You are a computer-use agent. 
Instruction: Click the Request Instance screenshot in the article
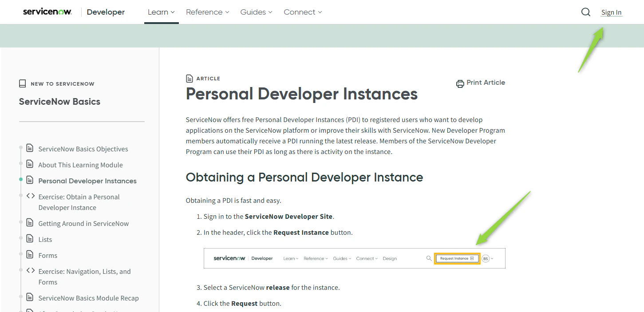pos(354,258)
